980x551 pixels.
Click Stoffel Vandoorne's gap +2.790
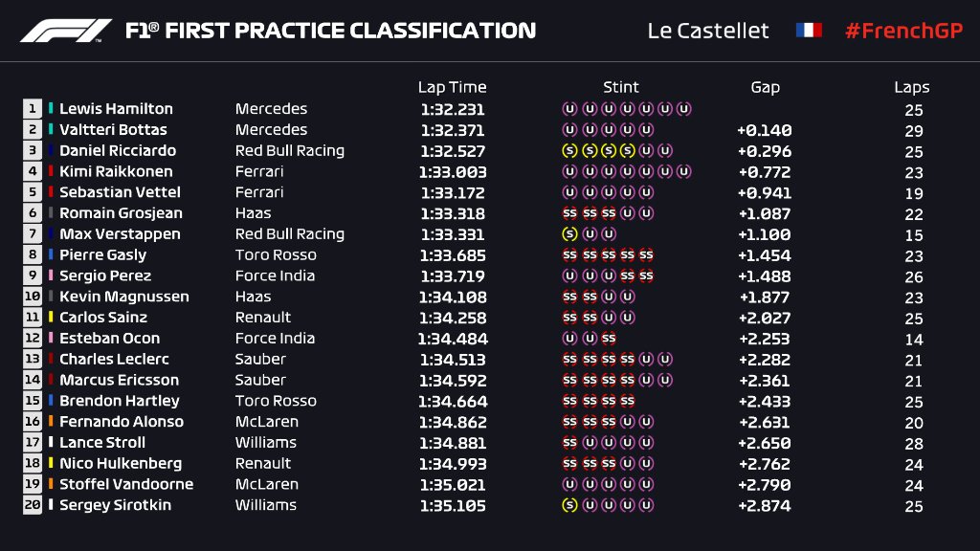tap(765, 485)
